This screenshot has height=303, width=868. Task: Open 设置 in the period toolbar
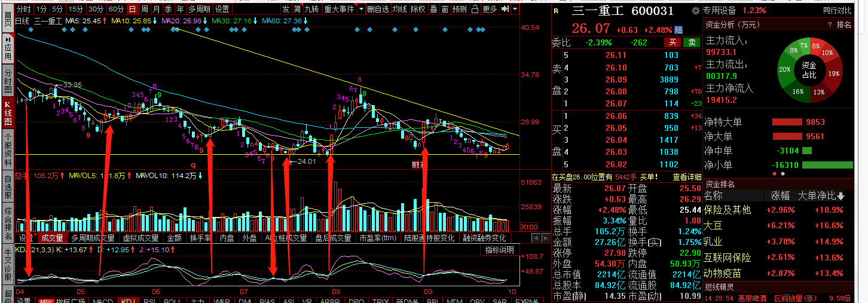[222, 9]
